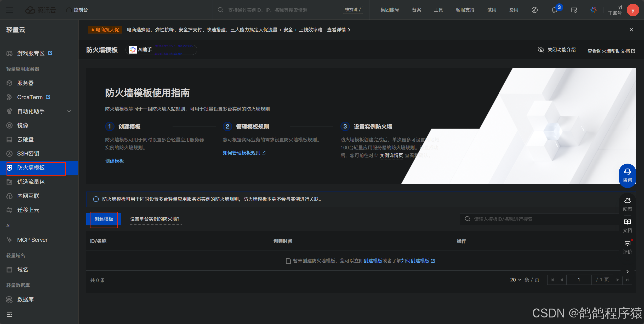The width and height of the screenshot is (644, 324).
Task: Open the 20 条/页 page size dropdown
Action: click(x=515, y=280)
